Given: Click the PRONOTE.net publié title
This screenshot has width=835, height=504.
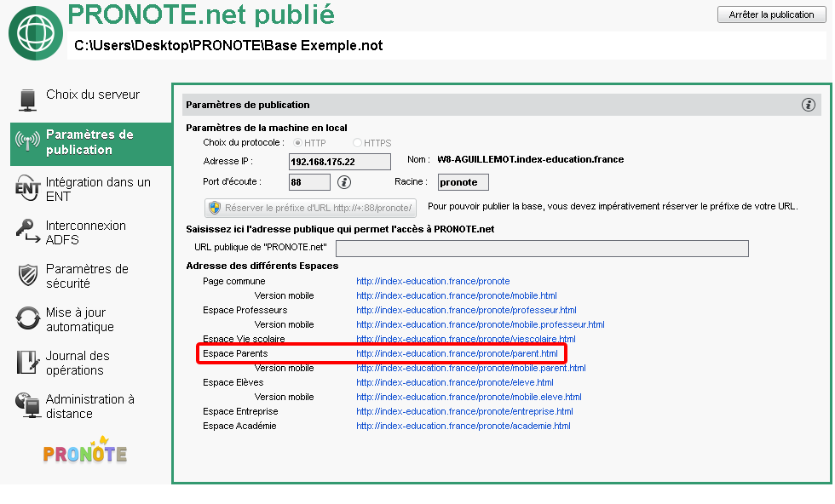Looking at the screenshot, I should 201,14.
